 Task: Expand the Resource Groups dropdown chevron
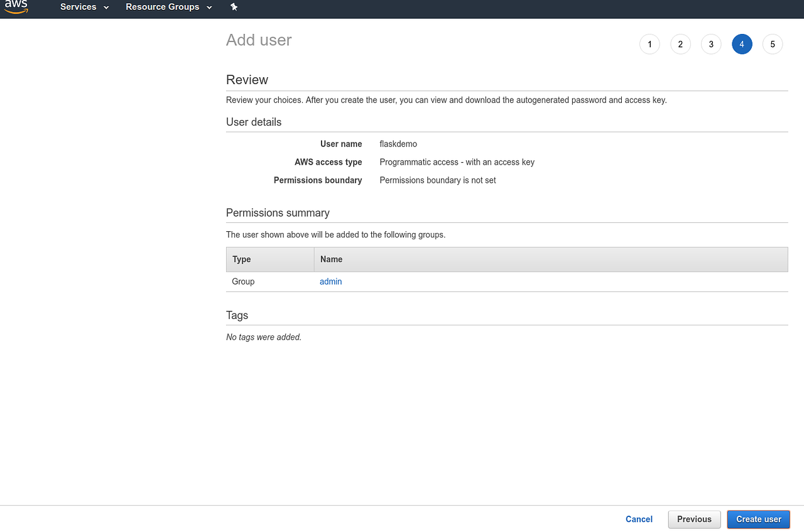[209, 8]
